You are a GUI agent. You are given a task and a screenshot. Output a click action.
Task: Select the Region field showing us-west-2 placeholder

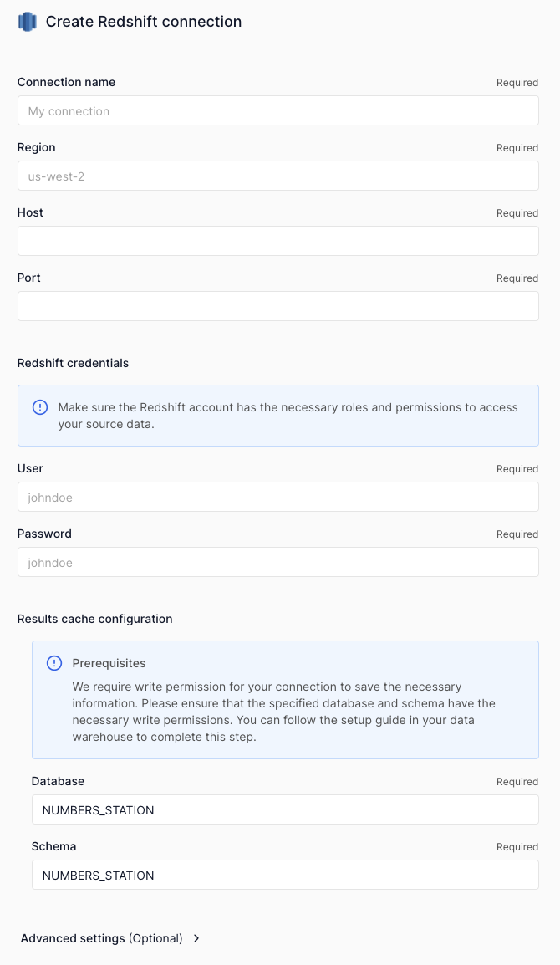277,176
